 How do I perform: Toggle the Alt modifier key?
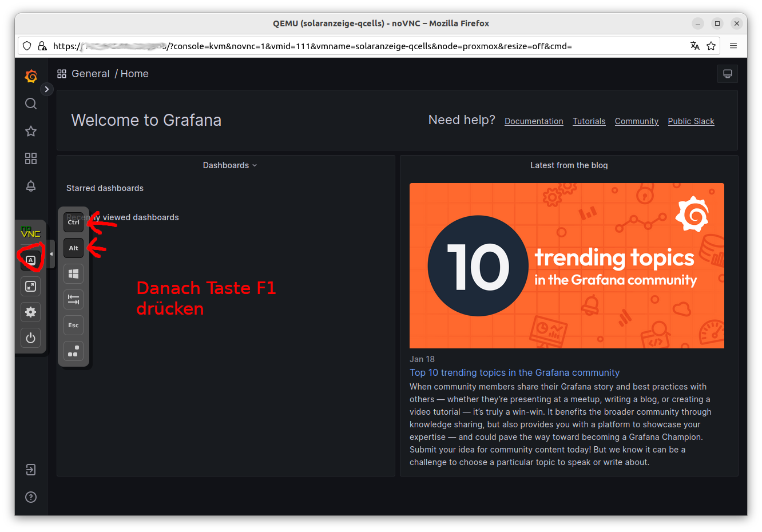73,248
